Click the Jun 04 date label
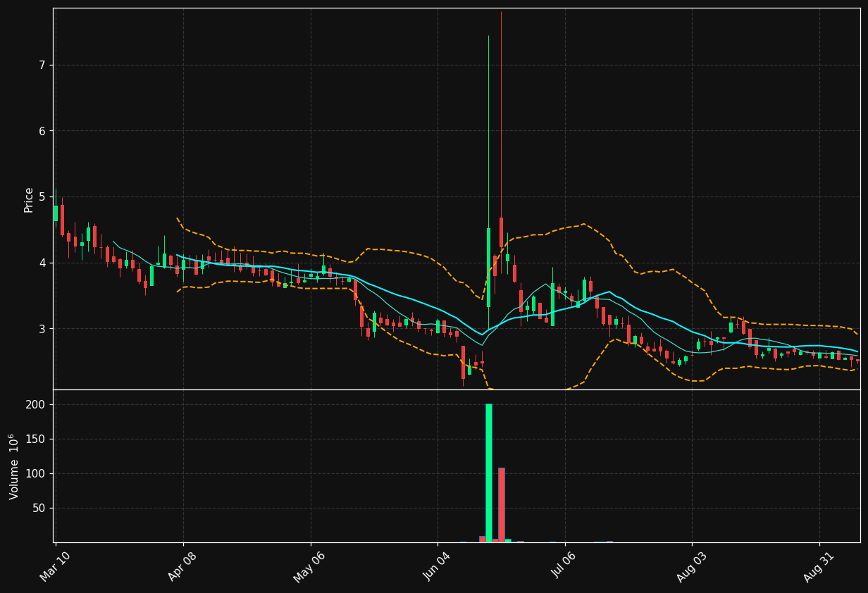Viewport: 868px width, 593px height. 438,566
